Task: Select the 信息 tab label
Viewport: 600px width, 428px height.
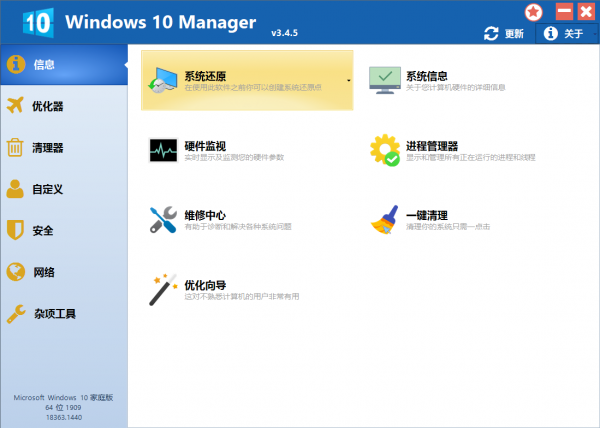Action: tap(44, 65)
